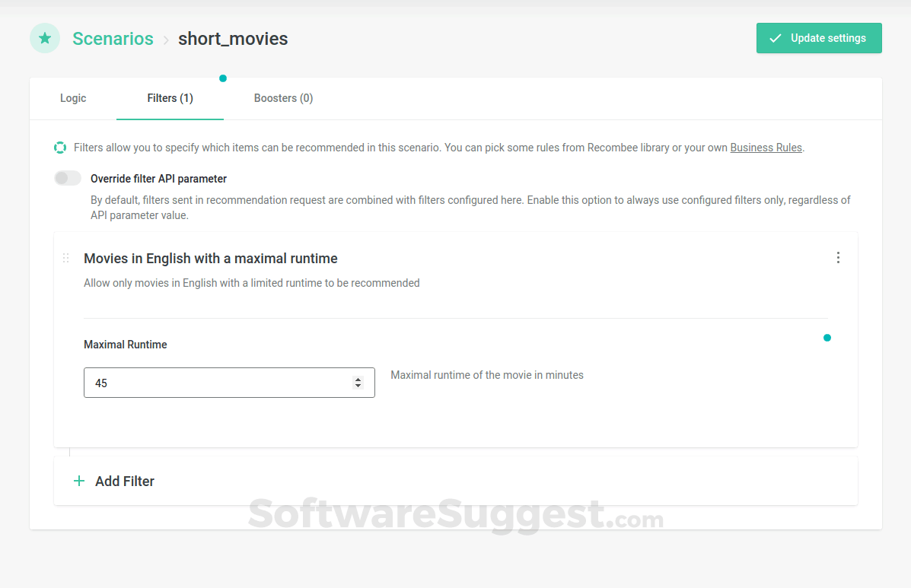
Task: Click the checkmark icon on Update settings
Action: 776,38
